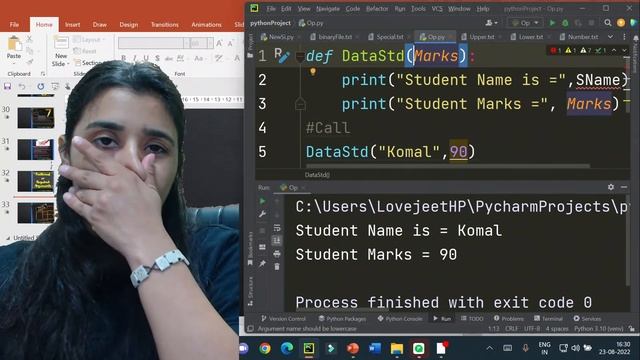Go to next highlighted error down arrow
640x360 pixels.
pyautogui.click(x=624, y=50)
